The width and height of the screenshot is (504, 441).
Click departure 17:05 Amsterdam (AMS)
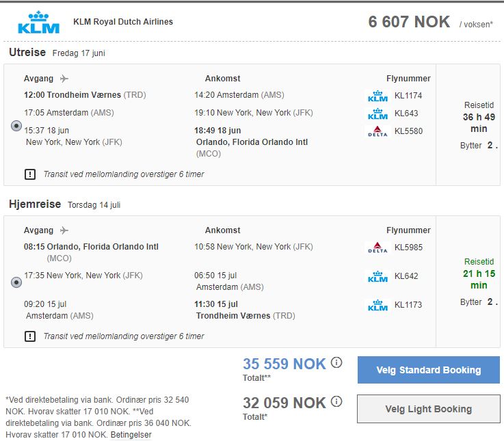coord(69,113)
